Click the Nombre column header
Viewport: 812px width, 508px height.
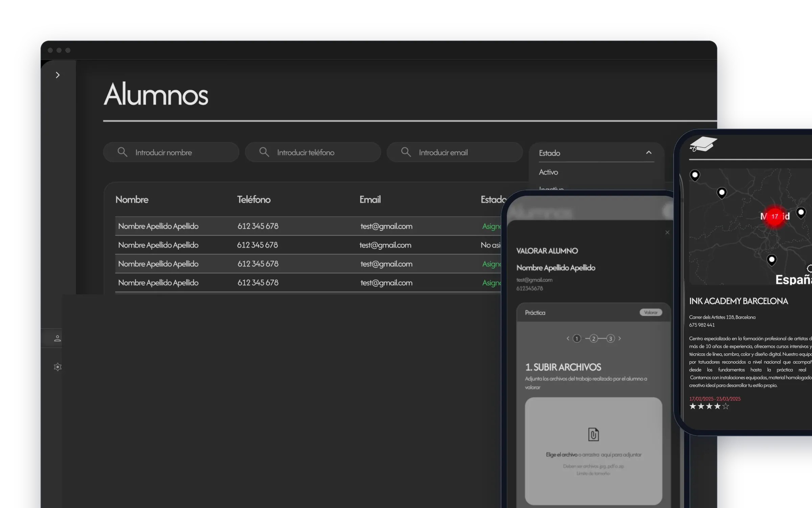pos(132,199)
